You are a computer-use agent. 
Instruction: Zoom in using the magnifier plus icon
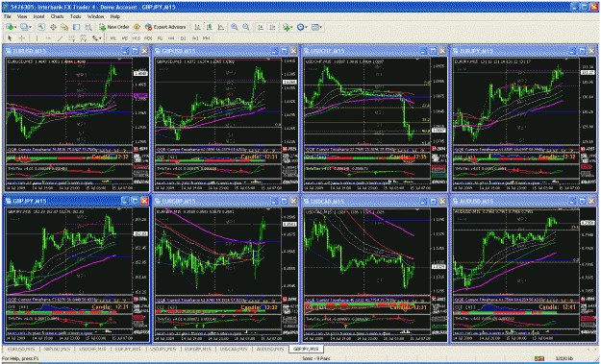[235, 27]
